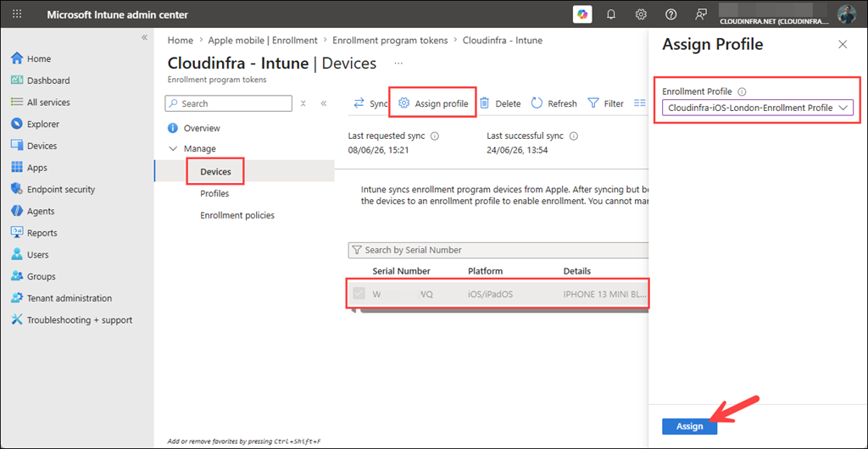
Task: Open the Copilot icon in header
Action: 581,14
